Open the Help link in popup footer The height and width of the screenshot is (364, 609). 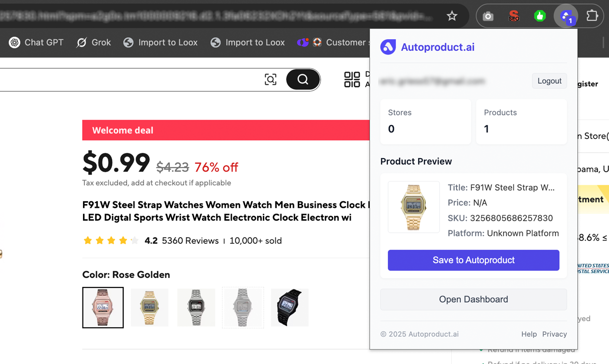tap(529, 334)
